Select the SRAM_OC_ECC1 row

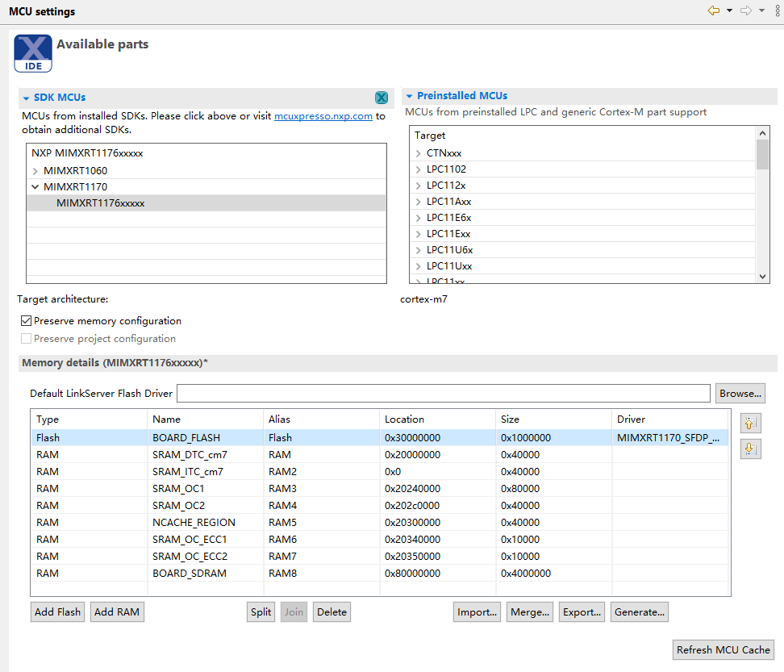(380, 540)
